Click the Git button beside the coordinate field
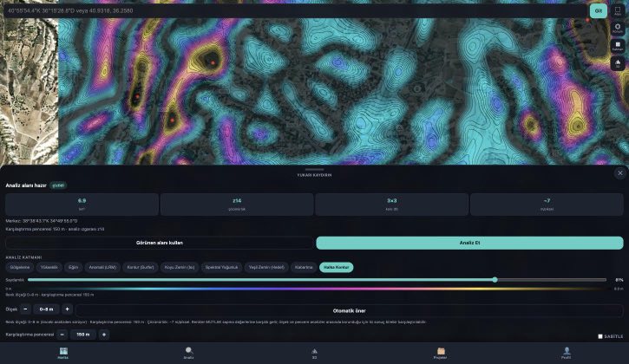 [x=598, y=10]
